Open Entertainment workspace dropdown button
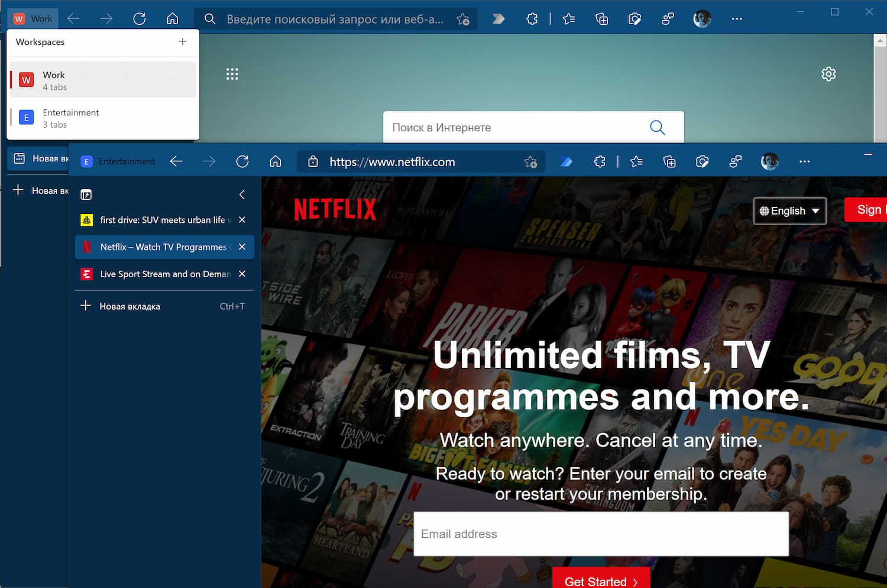Image resolution: width=887 pixels, height=588 pixels. (118, 161)
